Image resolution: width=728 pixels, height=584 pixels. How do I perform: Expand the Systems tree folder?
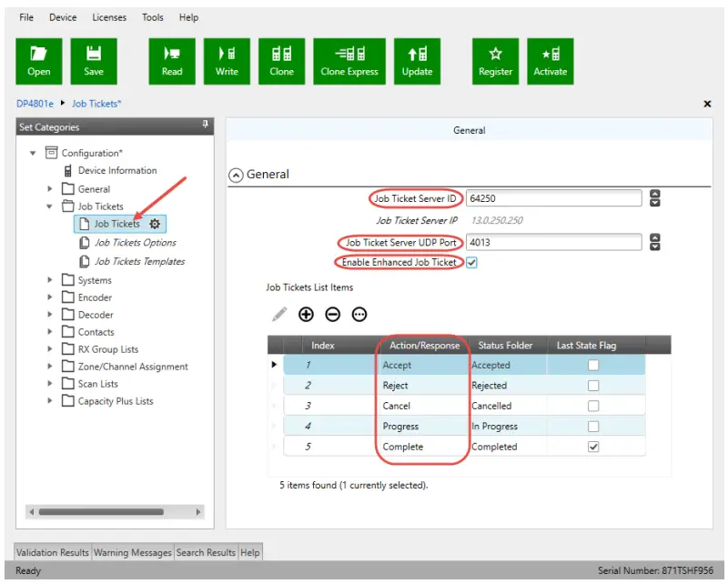pos(50,280)
